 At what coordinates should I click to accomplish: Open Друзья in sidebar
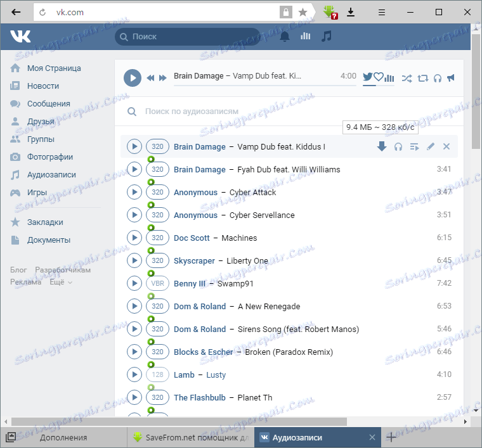[x=32, y=122]
